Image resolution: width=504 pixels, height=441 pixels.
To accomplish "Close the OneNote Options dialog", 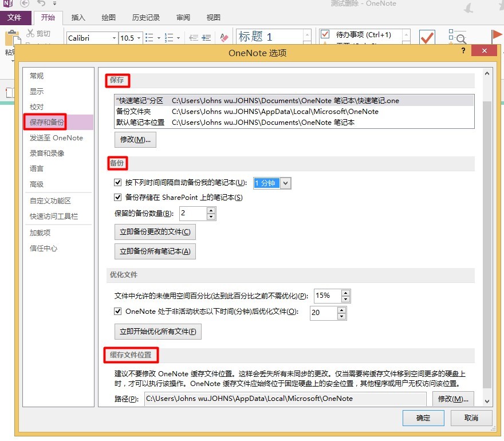I will 485,50.
